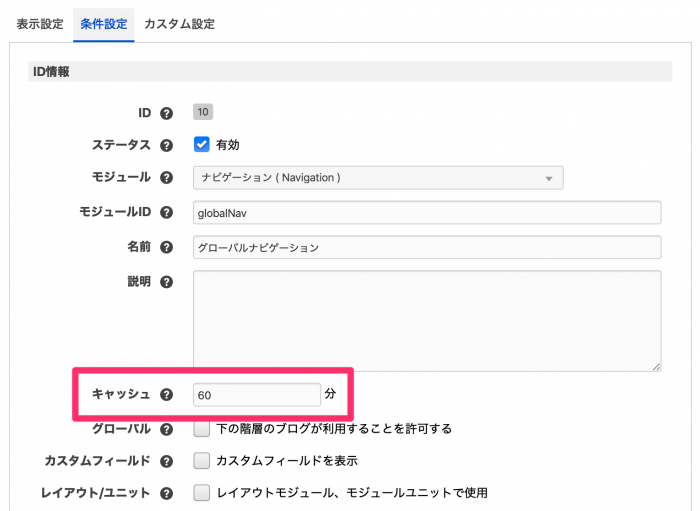This screenshot has height=511, width=700.
Task: Check the カスタムフィールドを表示 checkbox
Action: 201,461
